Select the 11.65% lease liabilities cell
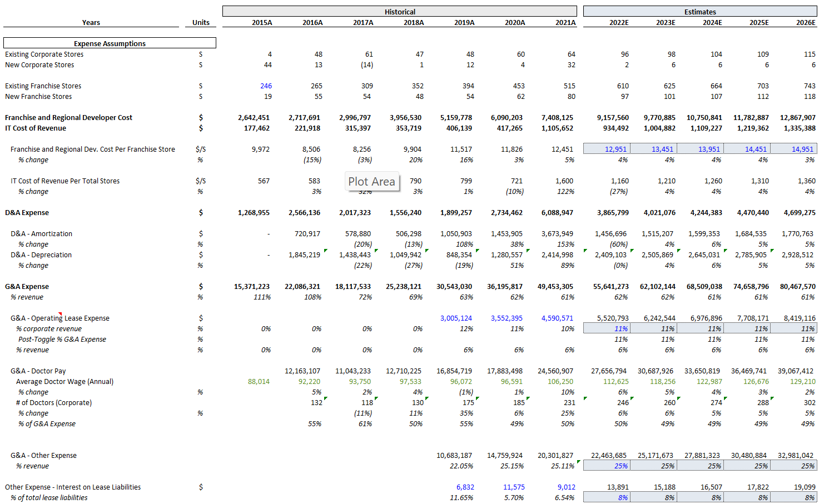This screenshot has height=504, width=819. (x=461, y=497)
